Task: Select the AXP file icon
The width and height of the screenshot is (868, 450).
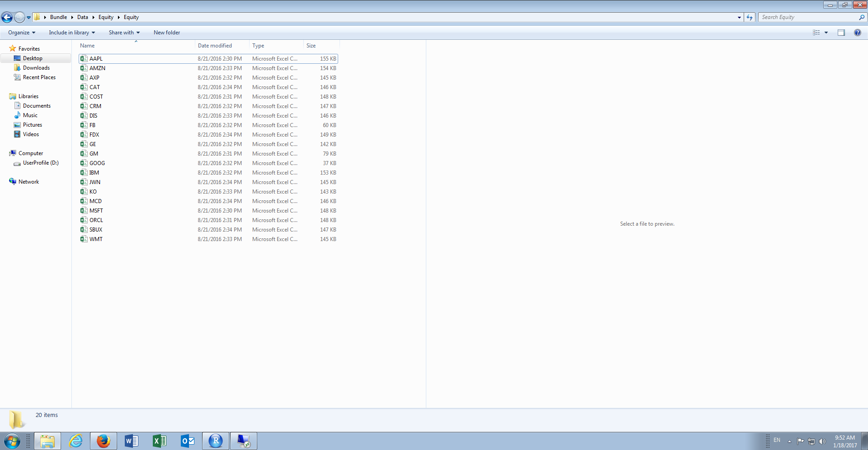Action: tap(84, 77)
